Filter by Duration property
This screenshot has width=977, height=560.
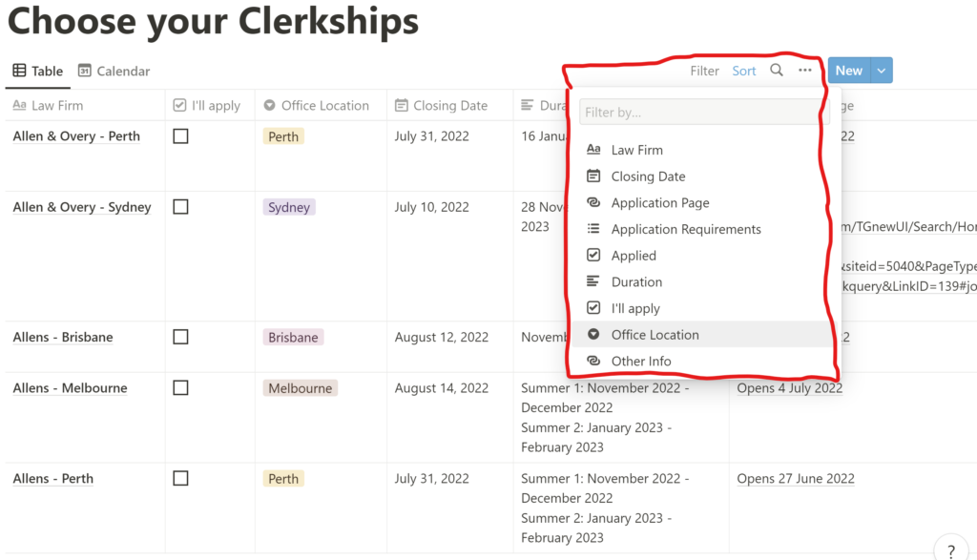700,281
